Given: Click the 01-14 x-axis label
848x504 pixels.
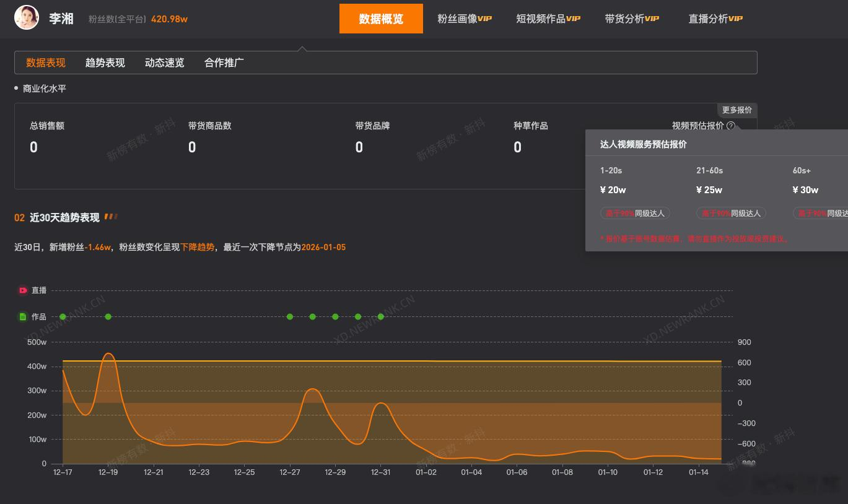Looking at the screenshot, I should [x=698, y=472].
